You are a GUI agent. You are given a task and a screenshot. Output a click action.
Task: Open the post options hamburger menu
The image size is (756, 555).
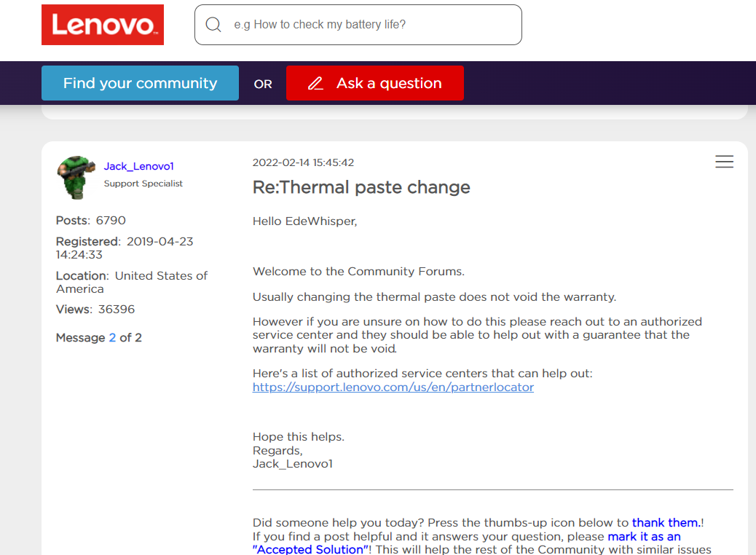click(x=724, y=162)
